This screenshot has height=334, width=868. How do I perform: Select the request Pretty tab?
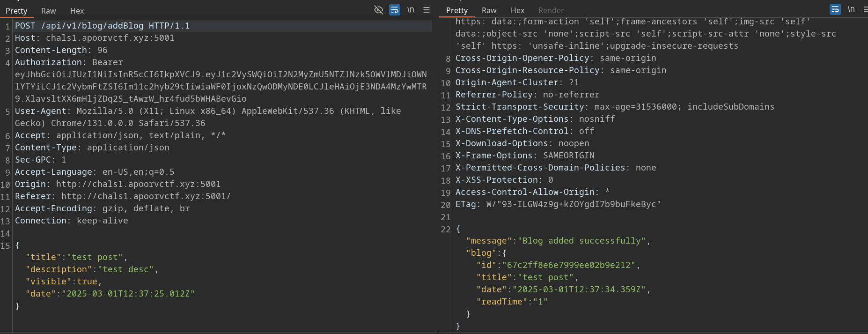[x=16, y=11]
